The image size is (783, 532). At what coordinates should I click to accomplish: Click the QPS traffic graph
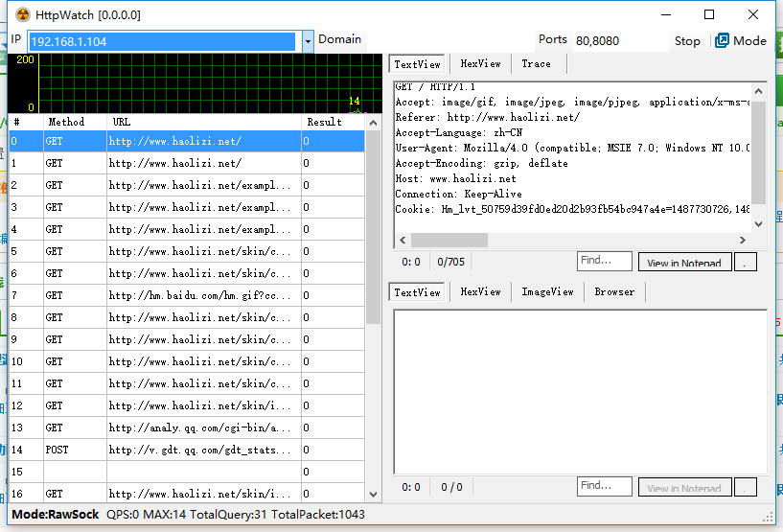[196, 83]
